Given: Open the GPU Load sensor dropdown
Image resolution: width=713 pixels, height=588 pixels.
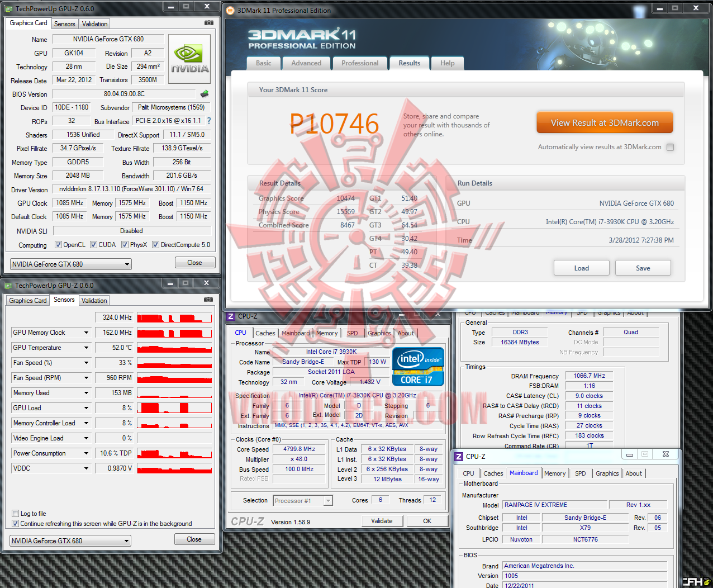Looking at the screenshot, I should (87, 408).
